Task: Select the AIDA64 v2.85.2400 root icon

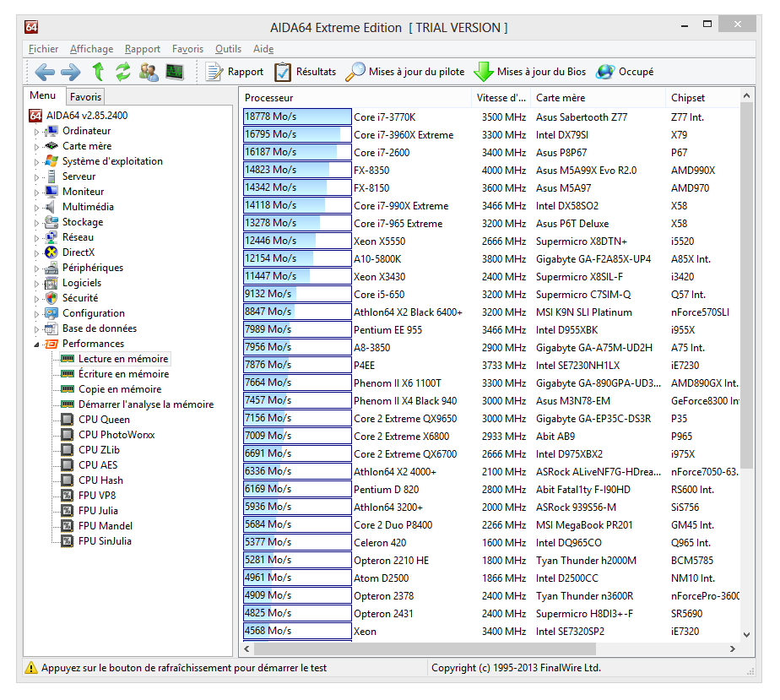Action: [35, 116]
